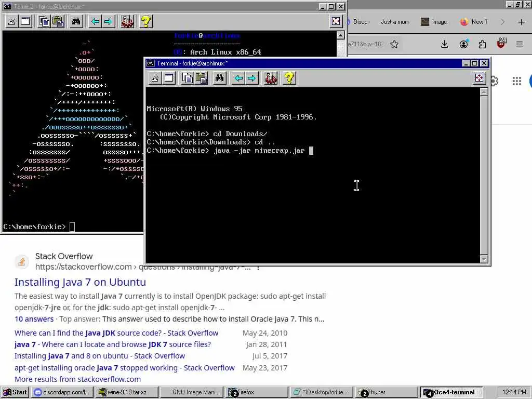The height and width of the screenshot is (399, 532).
Task: Switch to discordapp.com taskbar button
Action: (62, 392)
